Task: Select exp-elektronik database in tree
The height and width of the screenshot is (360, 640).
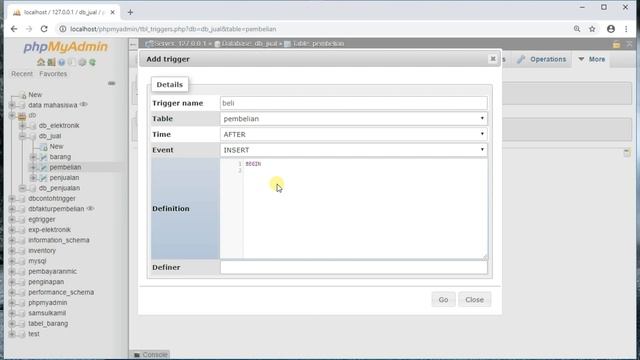Action: tap(49, 230)
